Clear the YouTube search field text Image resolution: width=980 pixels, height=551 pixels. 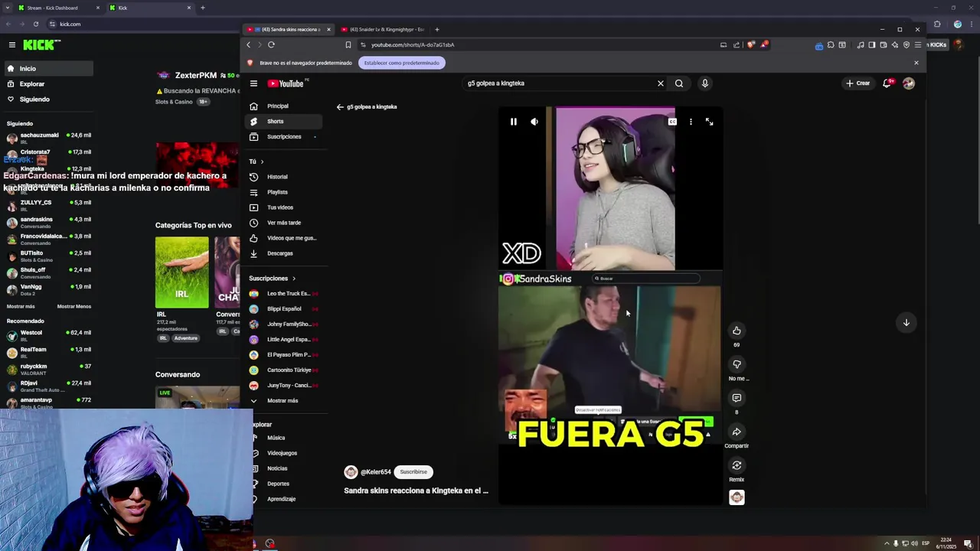[661, 83]
